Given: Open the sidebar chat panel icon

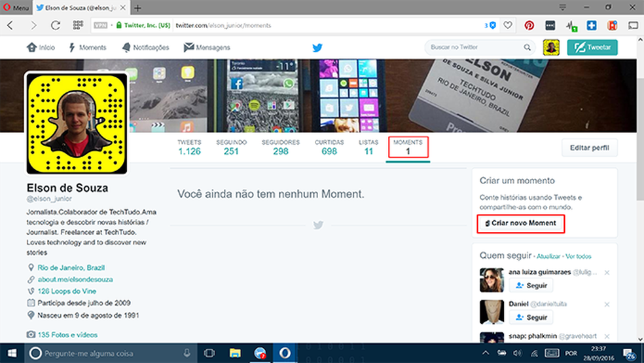Looking at the screenshot, I should point(633,26).
